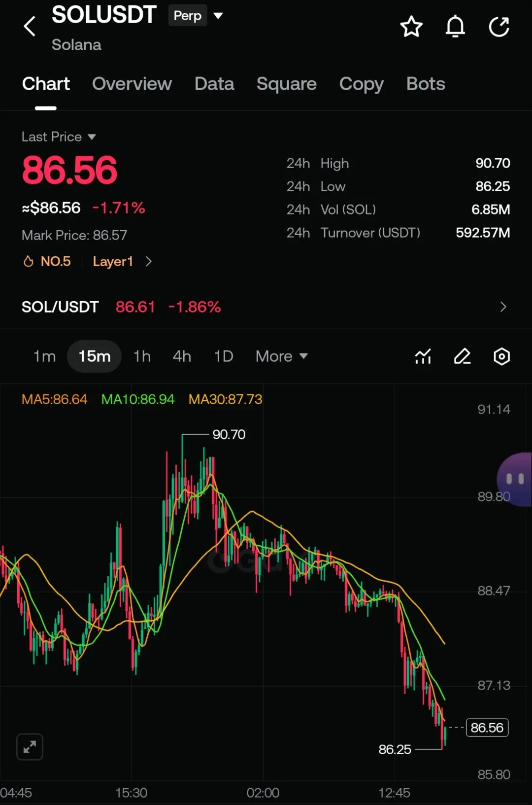
Task: Switch to the Overview tab
Action: click(x=132, y=84)
